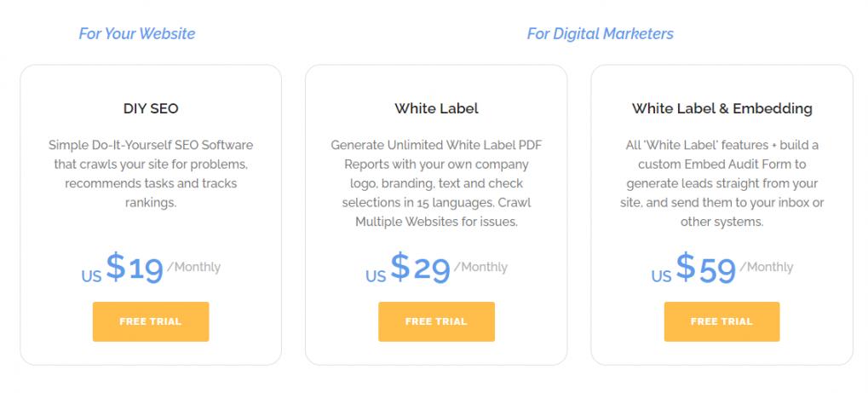The image size is (868, 393).
Task: Select the 'For Digital Marketers' heading
Action: point(600,34)
